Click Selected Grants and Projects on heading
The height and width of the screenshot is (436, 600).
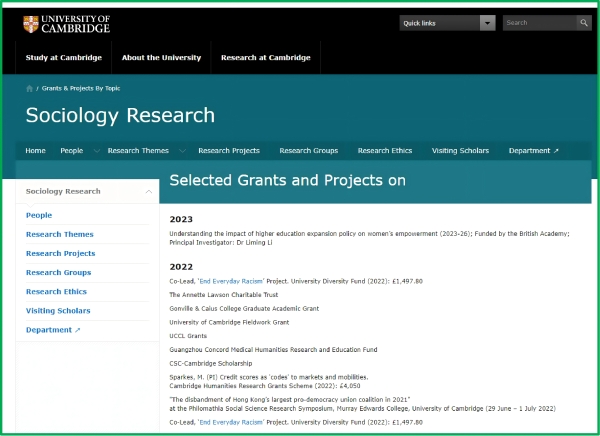point(287,180)
